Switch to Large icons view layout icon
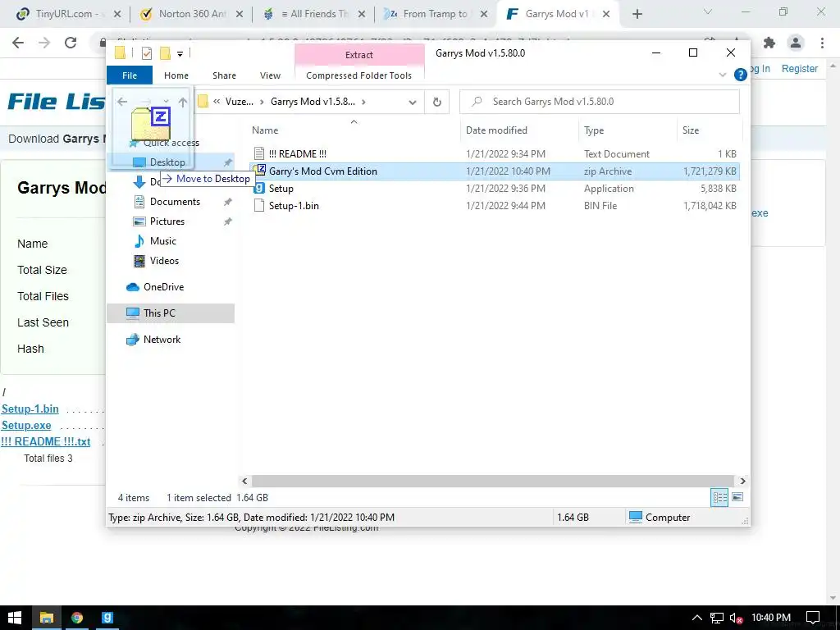The image size is (840, 630). coord(737,498)
